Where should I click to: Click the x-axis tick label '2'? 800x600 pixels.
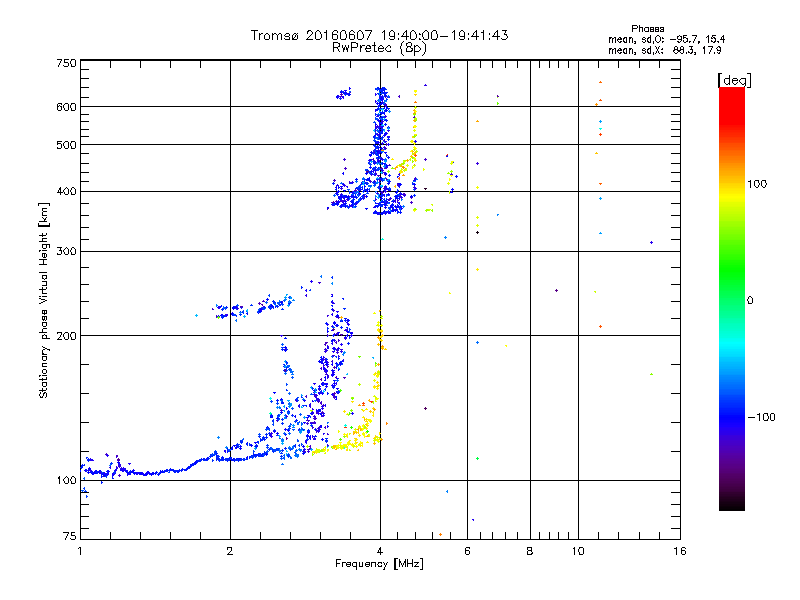[x=230, y=551]
